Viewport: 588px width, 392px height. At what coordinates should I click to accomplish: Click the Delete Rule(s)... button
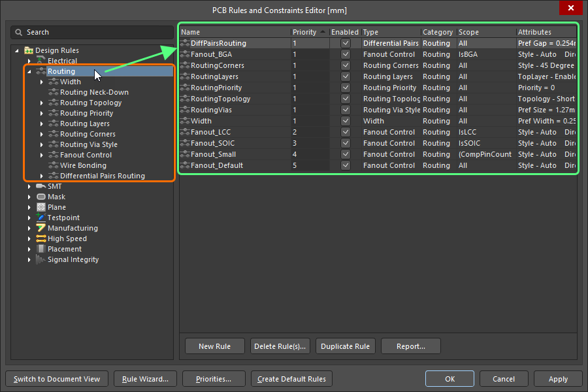click(x=280, y=346)
